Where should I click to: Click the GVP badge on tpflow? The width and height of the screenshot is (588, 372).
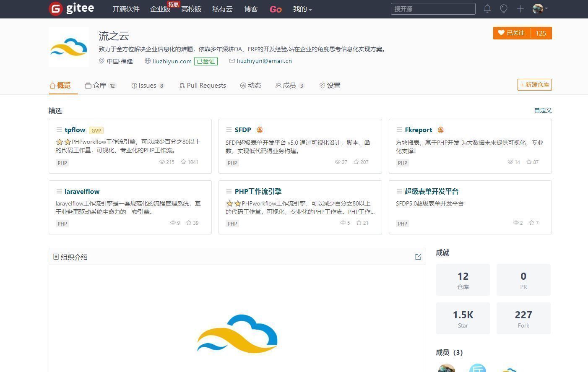click(x=96, y=130)
